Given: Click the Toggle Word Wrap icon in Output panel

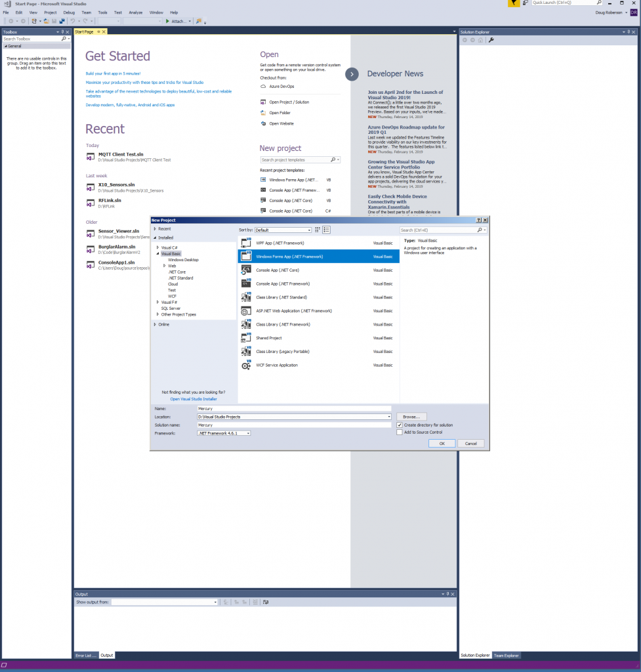Looking at the screenshot, I should [x=266, y=602].
